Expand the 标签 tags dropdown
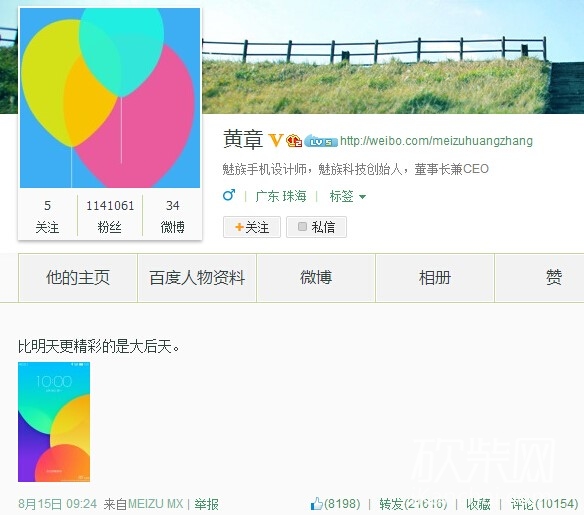 [347, 196]
